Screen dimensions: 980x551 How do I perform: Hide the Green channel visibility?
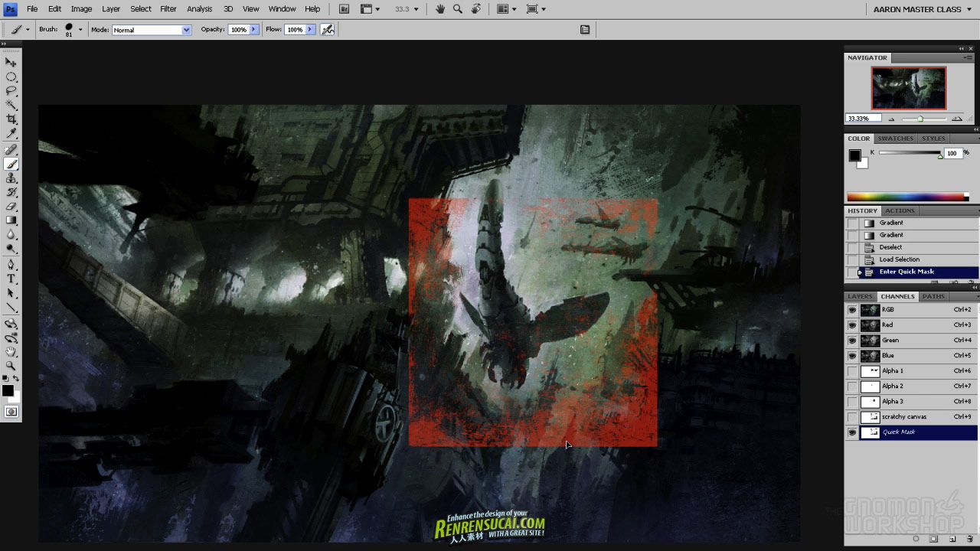pos(852,341)
